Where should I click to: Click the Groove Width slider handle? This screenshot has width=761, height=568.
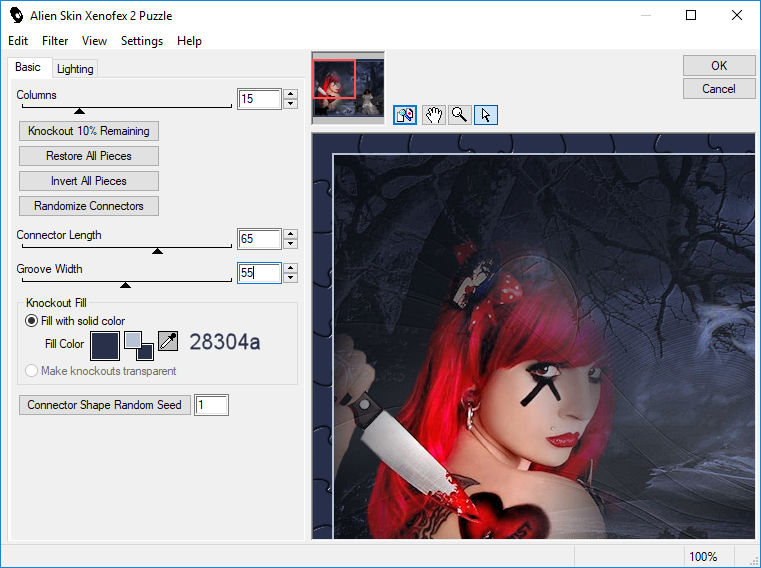click(125, 285)
